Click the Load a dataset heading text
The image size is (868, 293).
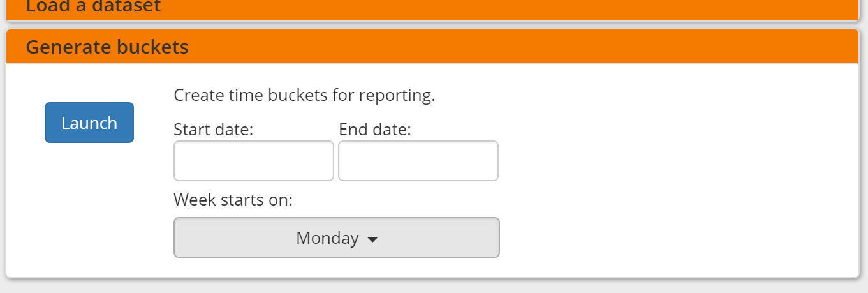pyautogui.click(x=93, y=7)
